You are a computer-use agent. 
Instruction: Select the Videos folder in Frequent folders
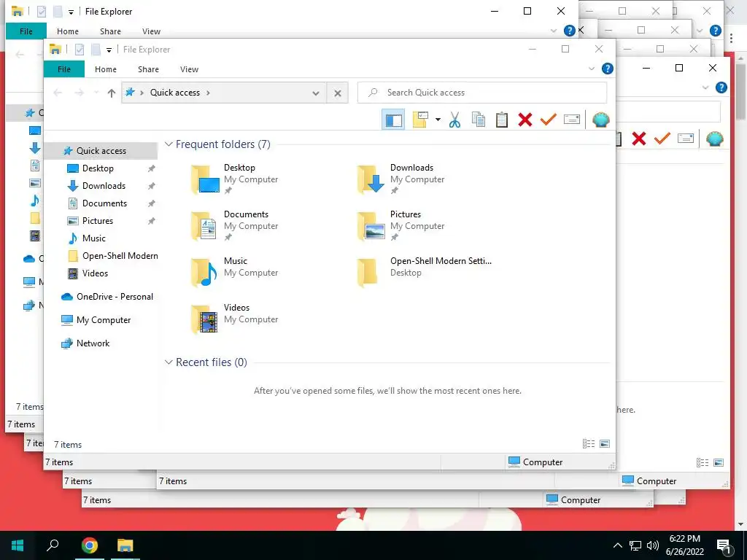point(236,319)
